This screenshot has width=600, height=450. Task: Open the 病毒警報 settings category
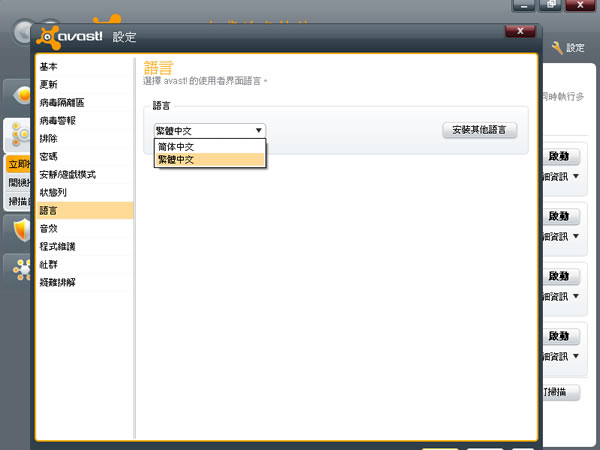point(85,121)
